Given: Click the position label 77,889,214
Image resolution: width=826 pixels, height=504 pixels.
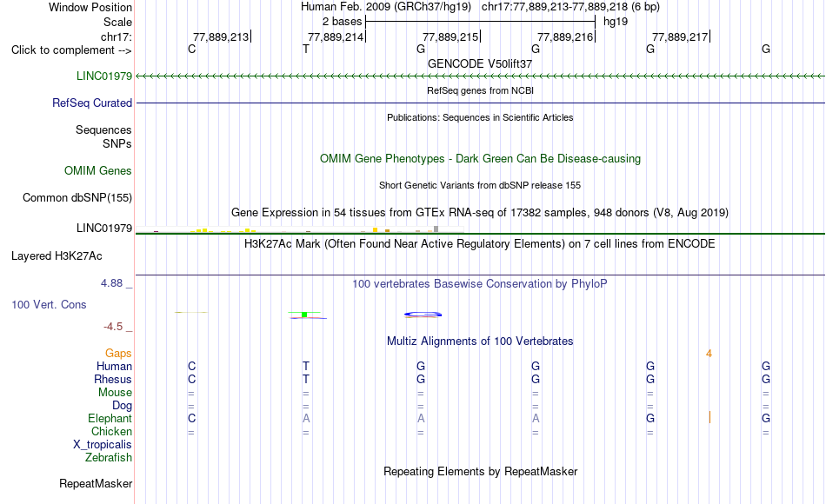Looking at the screenshot, I should click(336, 36).
